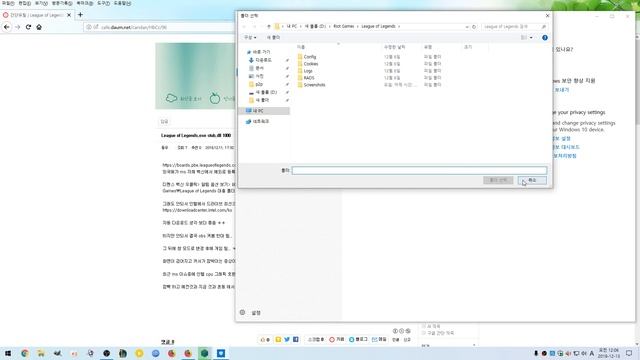This screenshot has height=360, width=640.
Task: Share post on Twitter icon
Action: tap(287, 339)
